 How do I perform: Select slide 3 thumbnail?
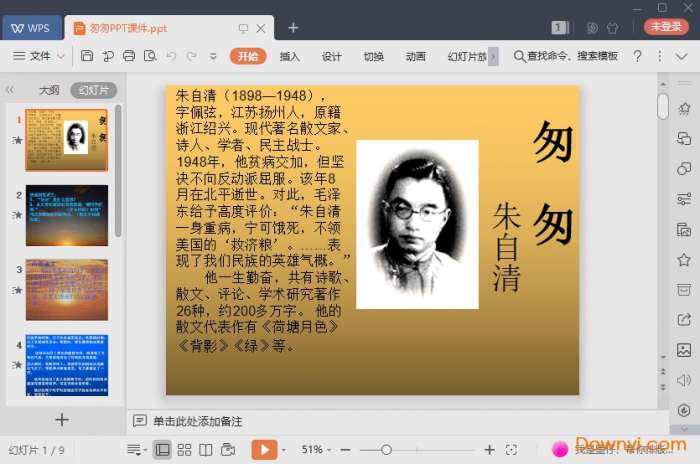coord(67,290)
